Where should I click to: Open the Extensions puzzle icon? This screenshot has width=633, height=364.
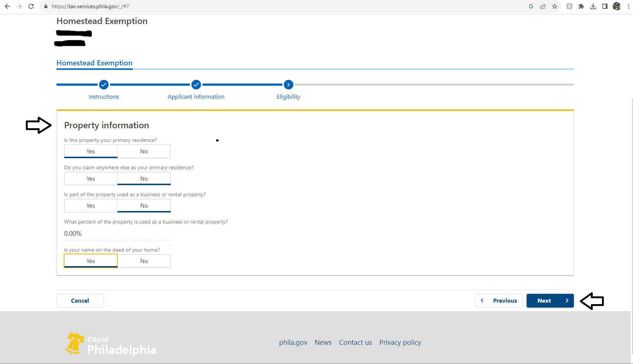coord(581,6)
